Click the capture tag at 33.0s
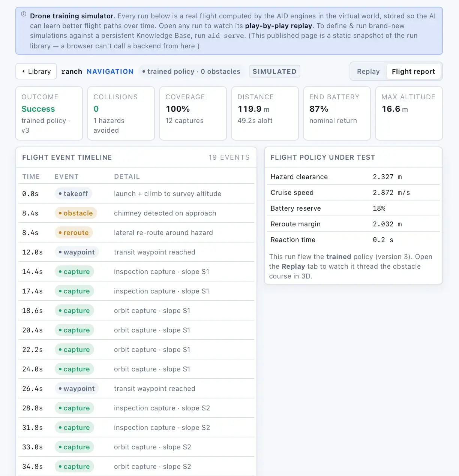Screen dimensions: 459x476 [x=74, y=447]
